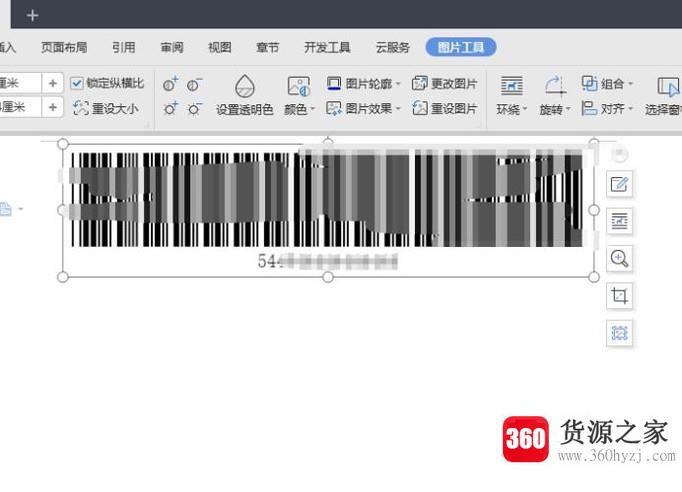
Task: Click the bottom-right resize handle of picture
Action: (594, 277)
